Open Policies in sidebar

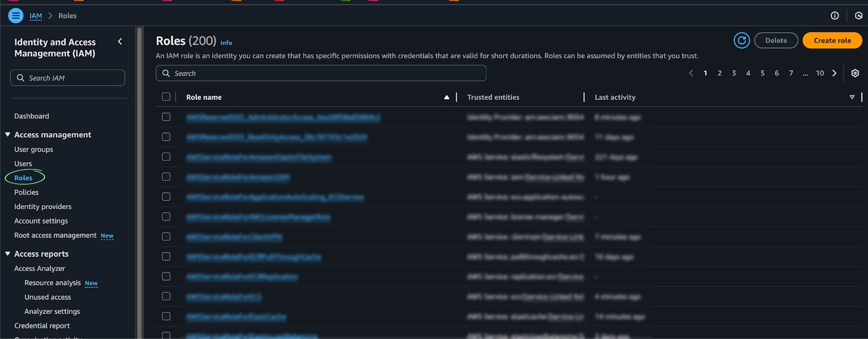pyautogui.click(x=26, y=192)
